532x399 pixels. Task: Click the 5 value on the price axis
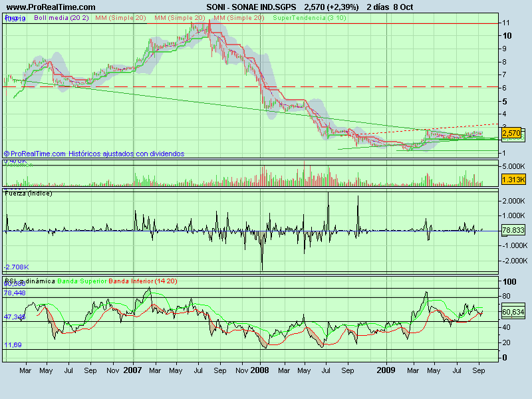pyautogui.click(x=505, y=102)
